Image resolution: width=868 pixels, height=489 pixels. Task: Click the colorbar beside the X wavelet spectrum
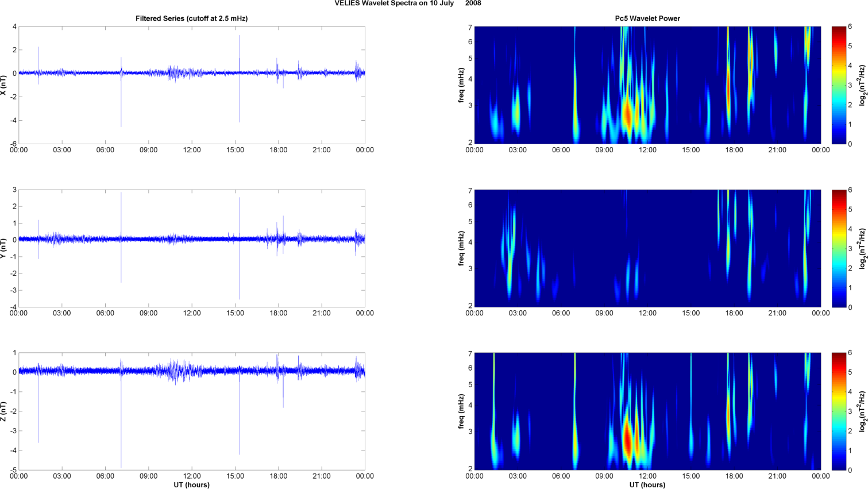click(839, 85)
